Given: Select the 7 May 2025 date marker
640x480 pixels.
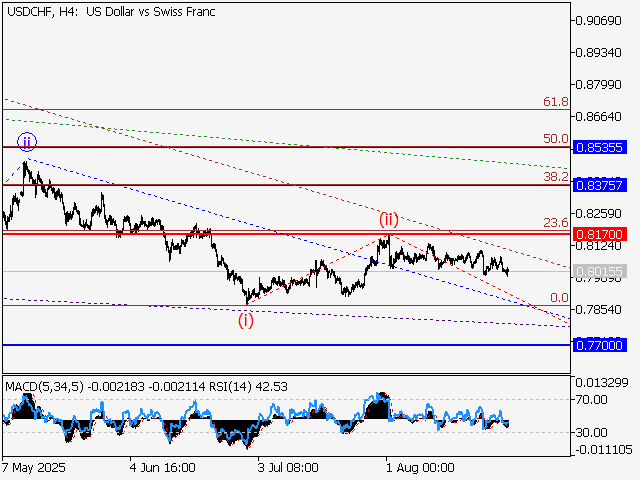Looking at the screenshot, I should click(x=34, y=467).
